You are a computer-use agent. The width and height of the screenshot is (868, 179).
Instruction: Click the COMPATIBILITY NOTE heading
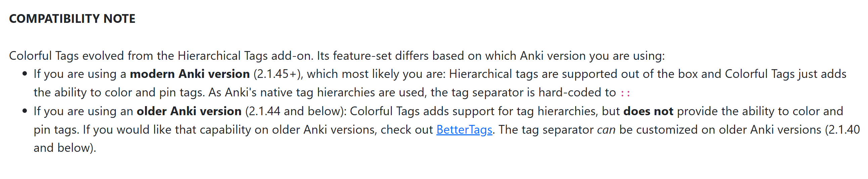(x=72, y=19)
